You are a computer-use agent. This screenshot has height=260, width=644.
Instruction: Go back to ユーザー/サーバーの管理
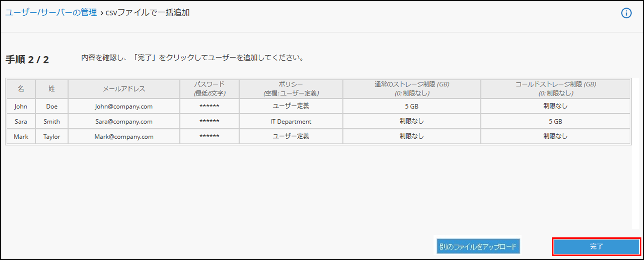tap(51, 13)
